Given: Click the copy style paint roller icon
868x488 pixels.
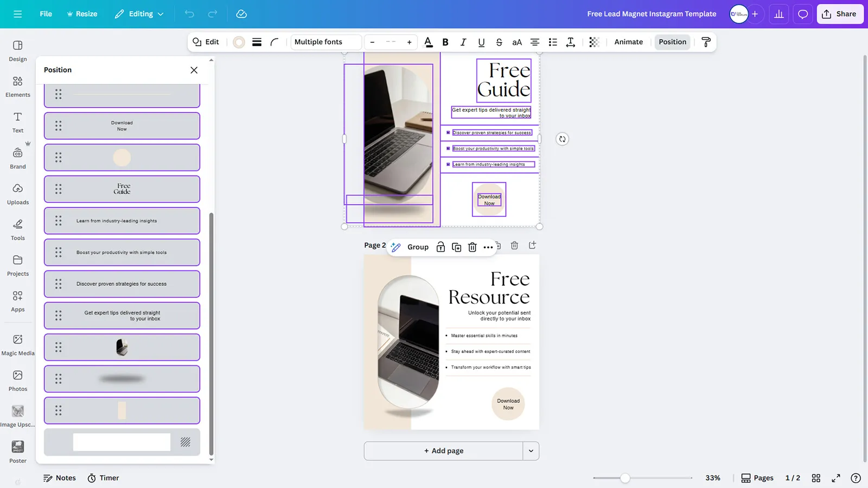Looking at the screenshot, I should (706, 42).
